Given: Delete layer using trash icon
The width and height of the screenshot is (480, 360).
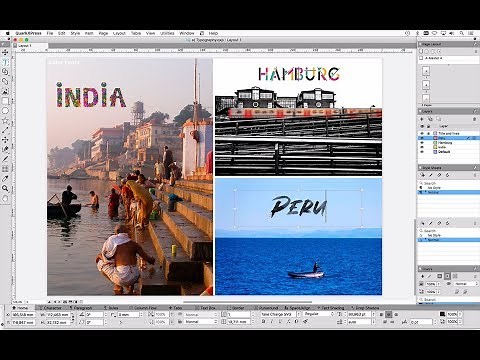Looking at the screenshot, I should pyautogui.click(x=475, y=119).
